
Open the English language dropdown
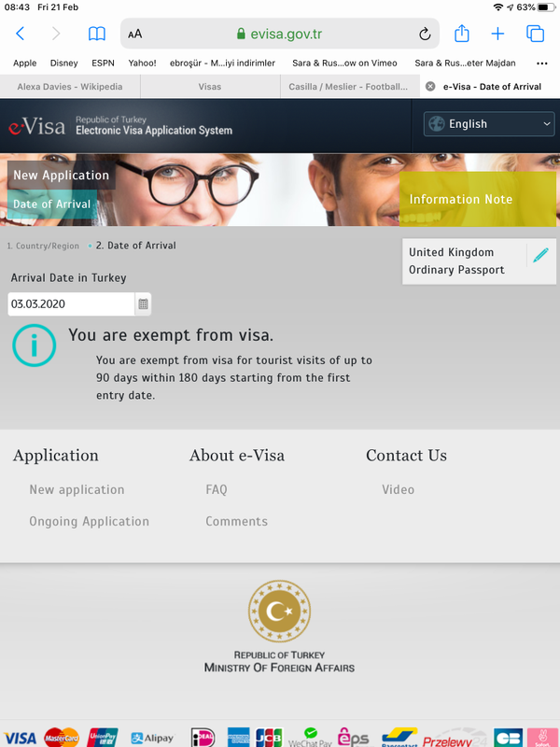tap(489, 124)
